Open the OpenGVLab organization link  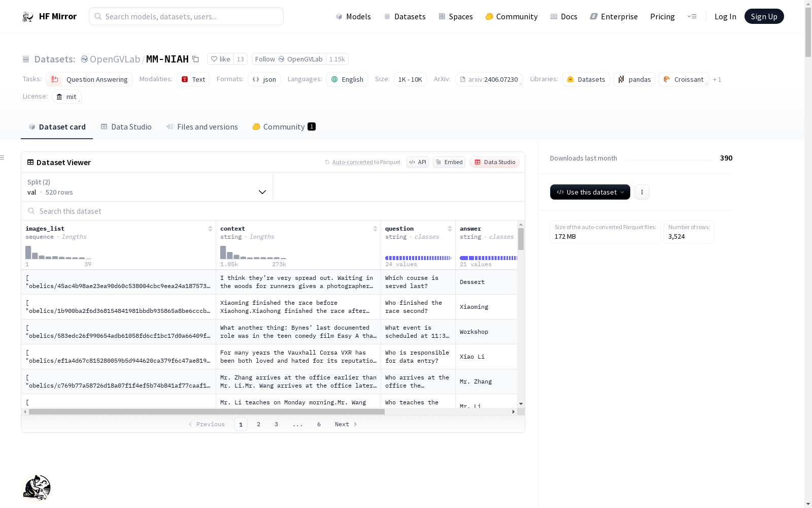[115, 59]
